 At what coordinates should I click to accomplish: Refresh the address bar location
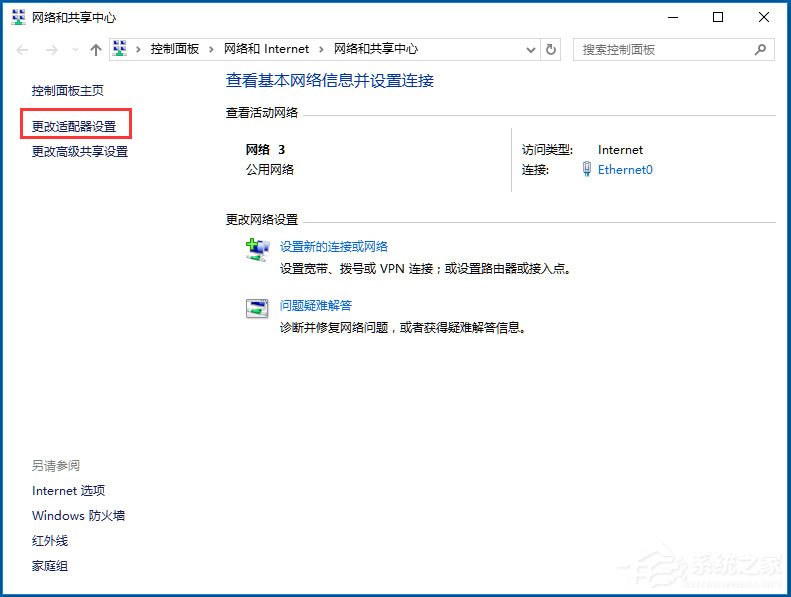[551, 49]
